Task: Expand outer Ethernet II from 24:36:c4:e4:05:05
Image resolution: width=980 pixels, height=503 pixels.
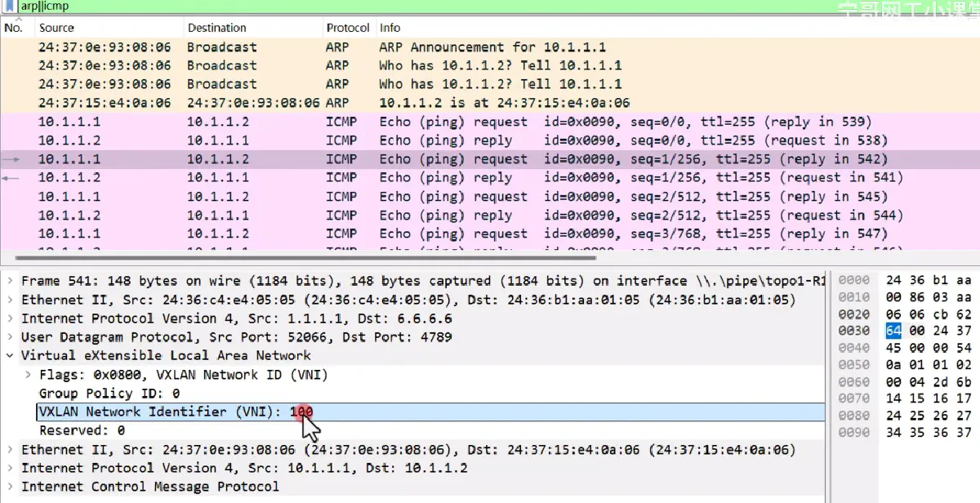Action: (10, 300)
